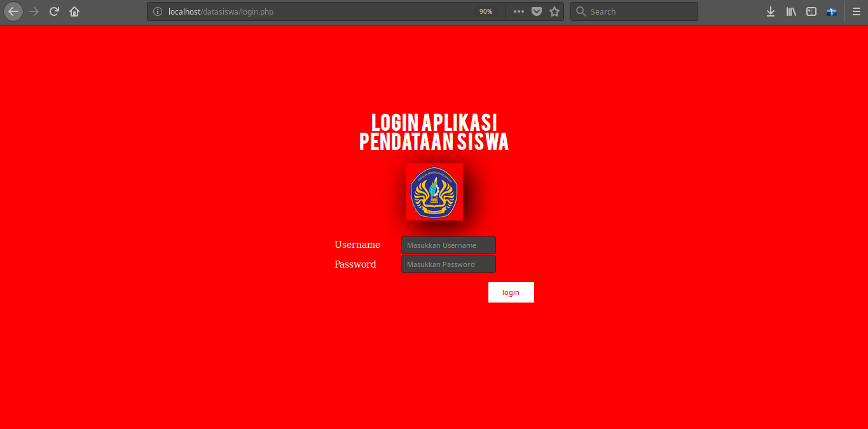Click the Home icon in the toolbar
The height and width of the screenshot is (429, 868).
[x=74, y=11]
